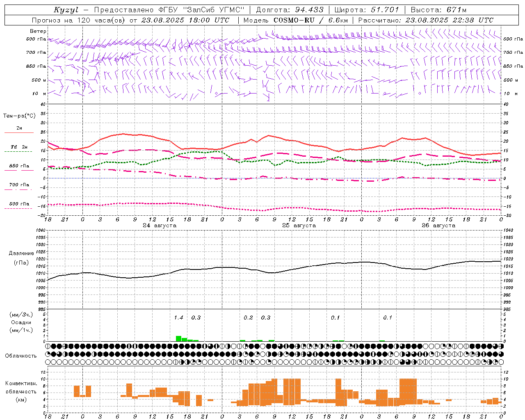
Task: Click the temperature axis title "Тем-ра(°C)"
Action: tap(19, 116)
